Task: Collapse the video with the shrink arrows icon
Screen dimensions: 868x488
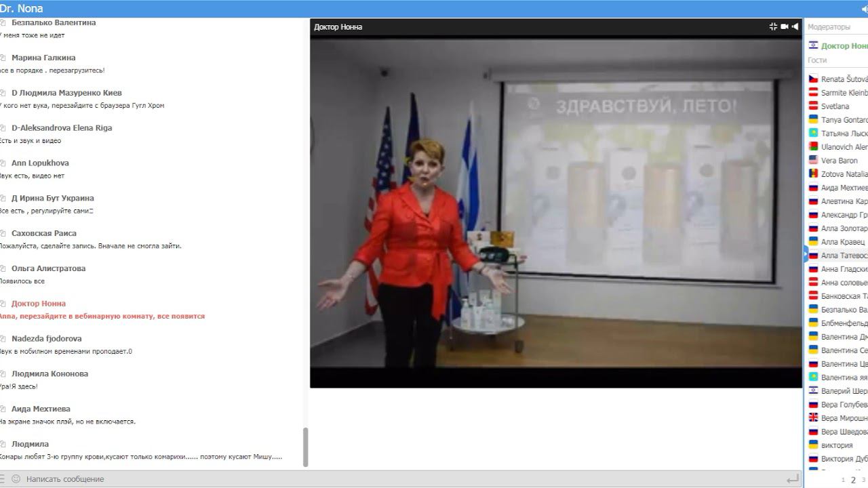Action: [x=773, y=26]
